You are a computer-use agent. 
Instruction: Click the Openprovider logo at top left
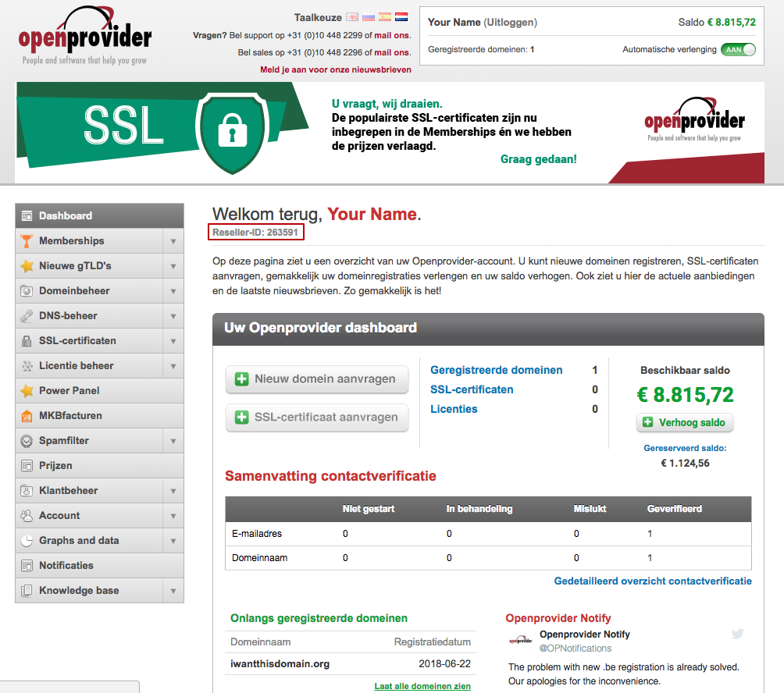click(x=85, y=36)
